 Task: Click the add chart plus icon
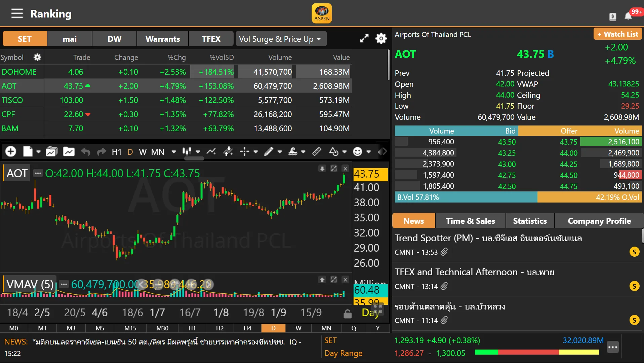click(11, 152)
